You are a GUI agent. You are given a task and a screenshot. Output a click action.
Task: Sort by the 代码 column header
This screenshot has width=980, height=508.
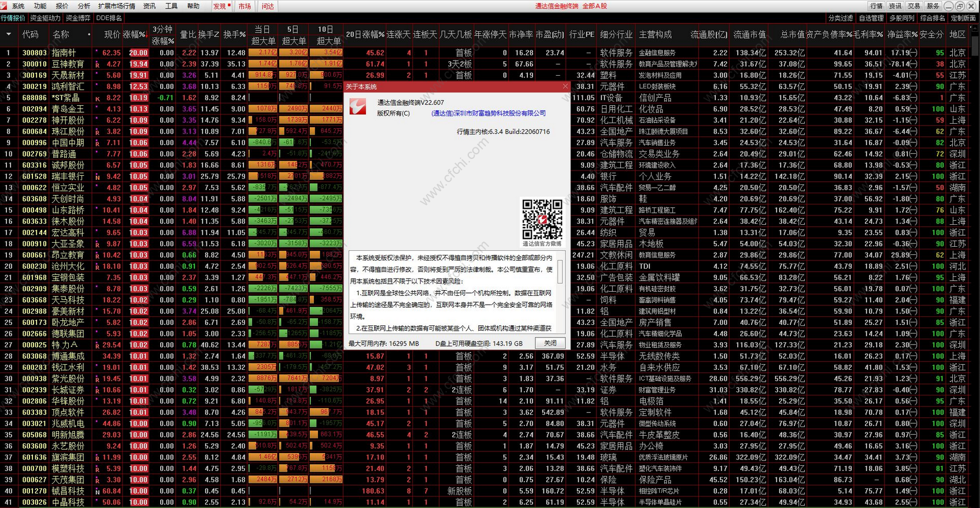click(x=30, y=35)
